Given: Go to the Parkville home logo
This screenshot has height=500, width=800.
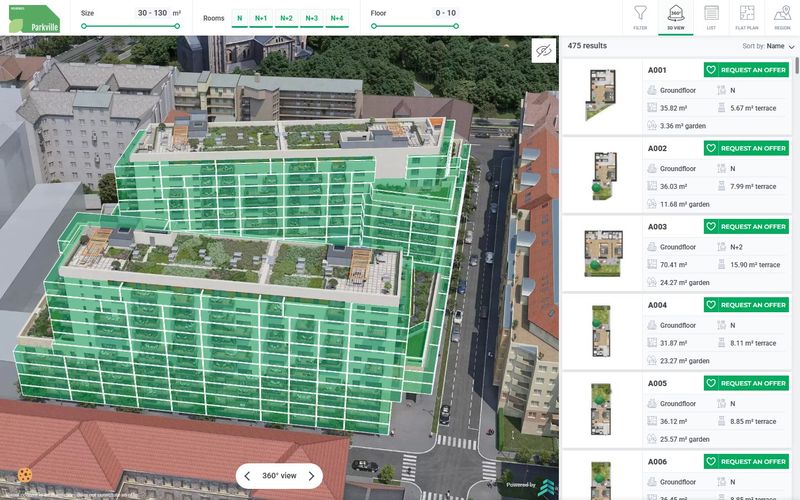Looking at the screenshot, I should tap(34, 19).
